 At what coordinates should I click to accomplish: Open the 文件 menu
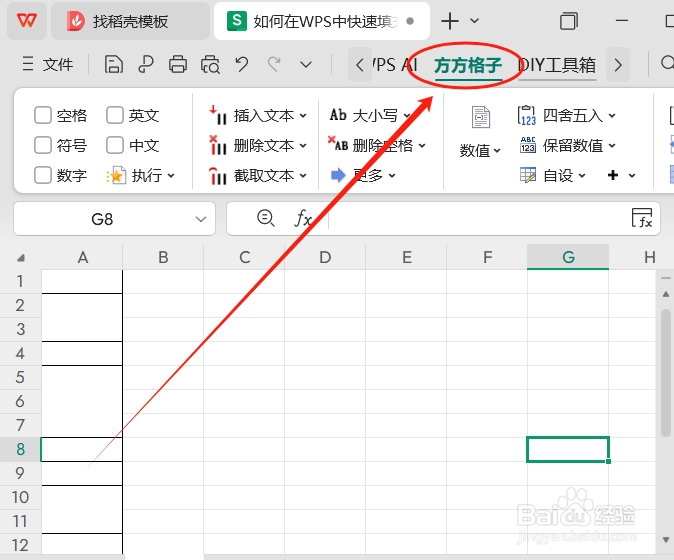(x=48, y=64)
